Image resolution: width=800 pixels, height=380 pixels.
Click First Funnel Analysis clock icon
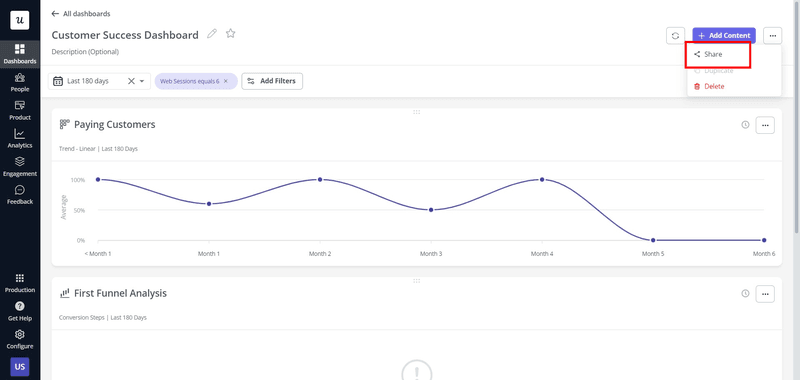(x=745, y=293)
